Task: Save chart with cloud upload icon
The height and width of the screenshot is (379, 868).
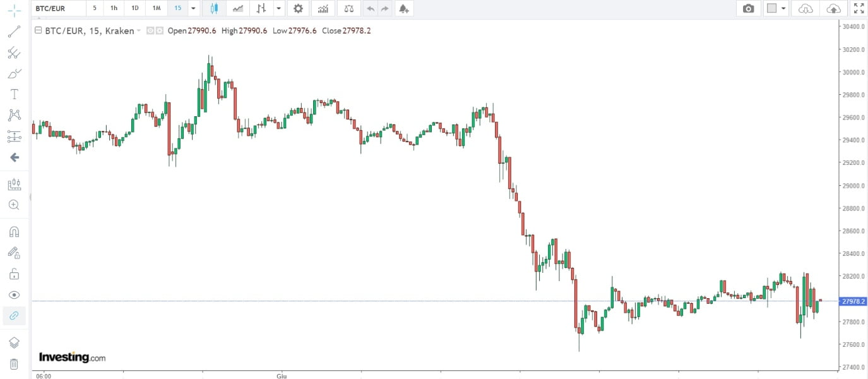Action: 833,9
